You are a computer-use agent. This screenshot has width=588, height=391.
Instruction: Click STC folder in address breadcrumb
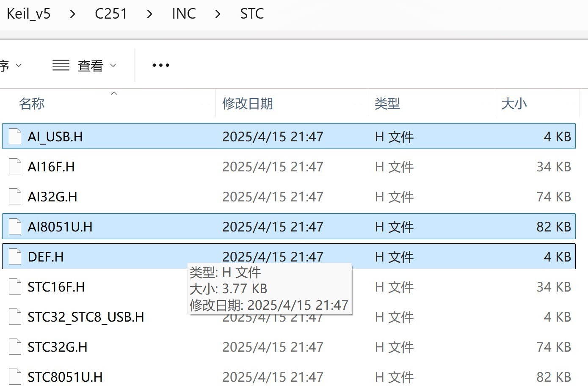click(x=252, y=14)
